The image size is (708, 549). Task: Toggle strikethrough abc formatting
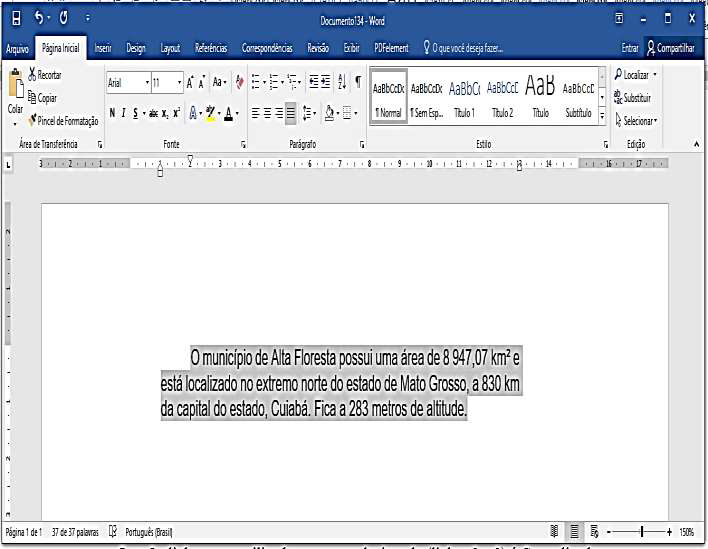[154, 113]
